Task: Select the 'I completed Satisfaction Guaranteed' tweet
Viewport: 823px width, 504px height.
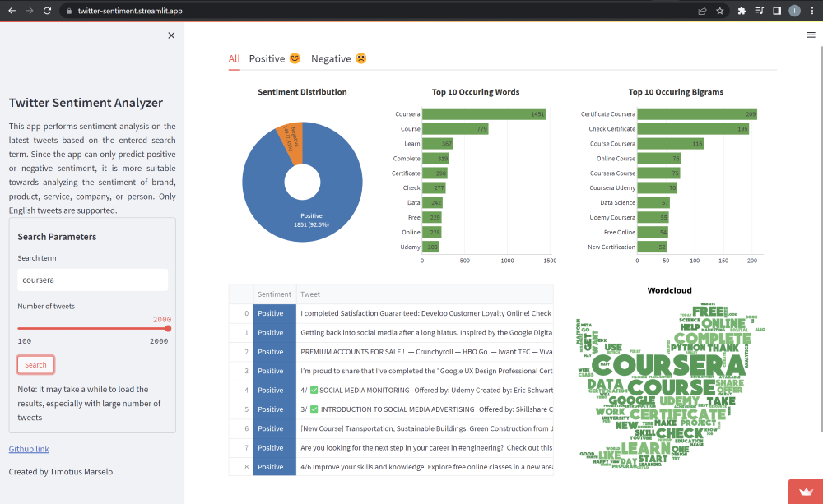Action: [x=425, y=313]
